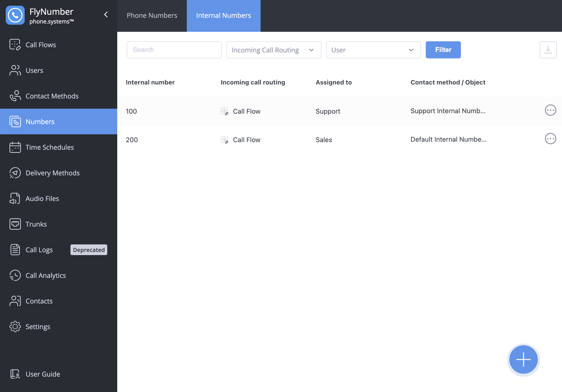Click the Call Flow icon in row 100
This screenshot has width=562, height=392.
(x=225, y=111)
